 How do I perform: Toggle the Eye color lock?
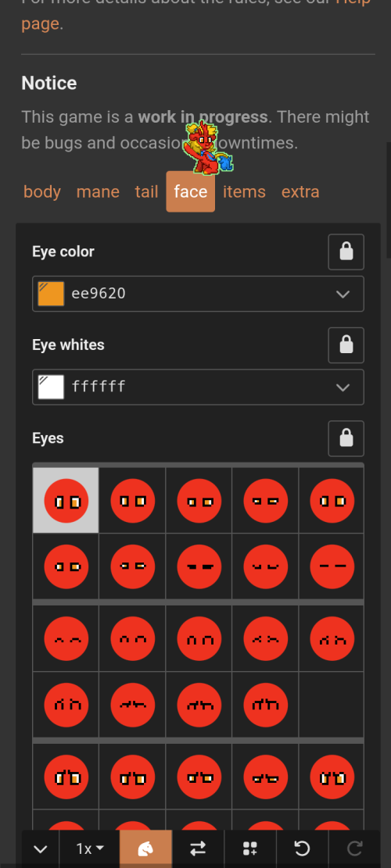pyautogui.click(x=346, y=252)
